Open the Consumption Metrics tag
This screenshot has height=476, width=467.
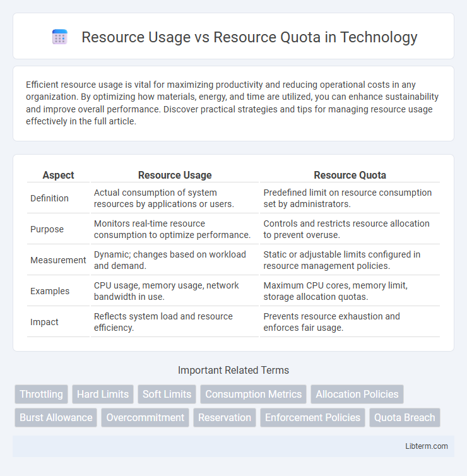pyautogui.click(x=253, y=394)
